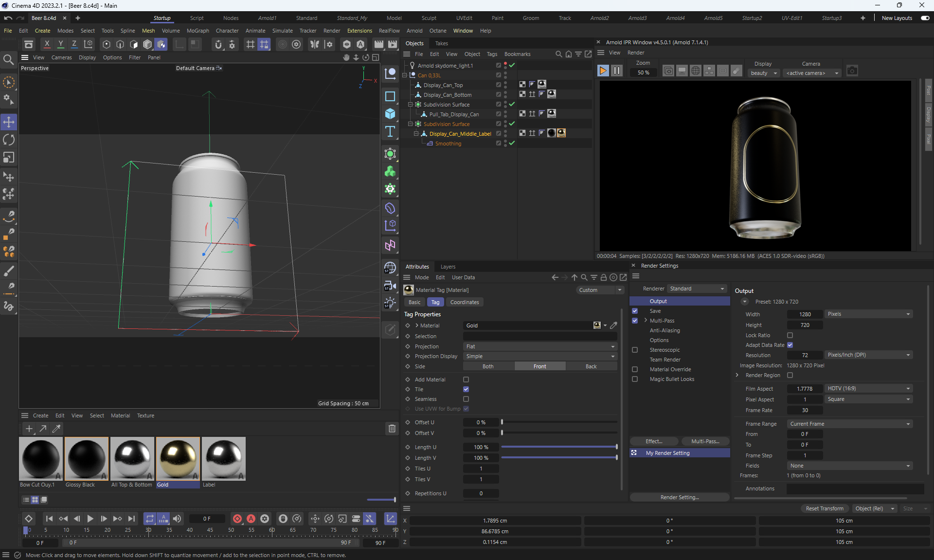The height and width of the screenshot is (560, 934).
Task: Click the record active objects keyframe button
Action: coord(237,519)
